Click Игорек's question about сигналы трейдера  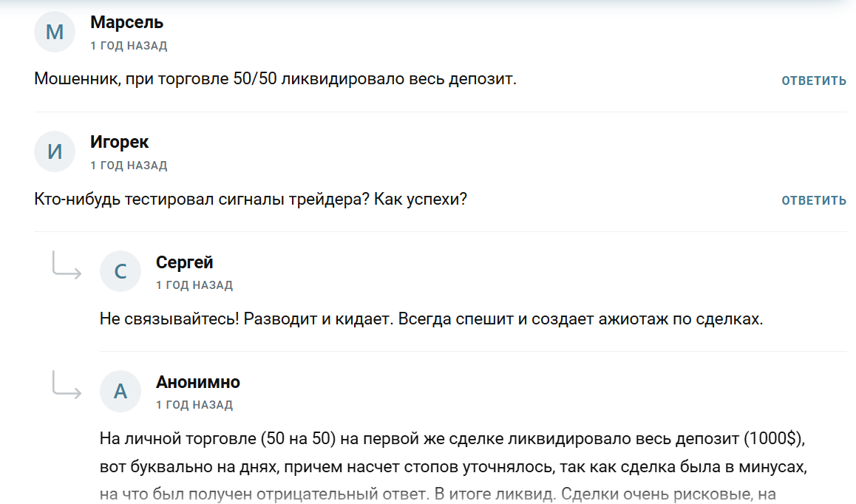tap(251, 199)
